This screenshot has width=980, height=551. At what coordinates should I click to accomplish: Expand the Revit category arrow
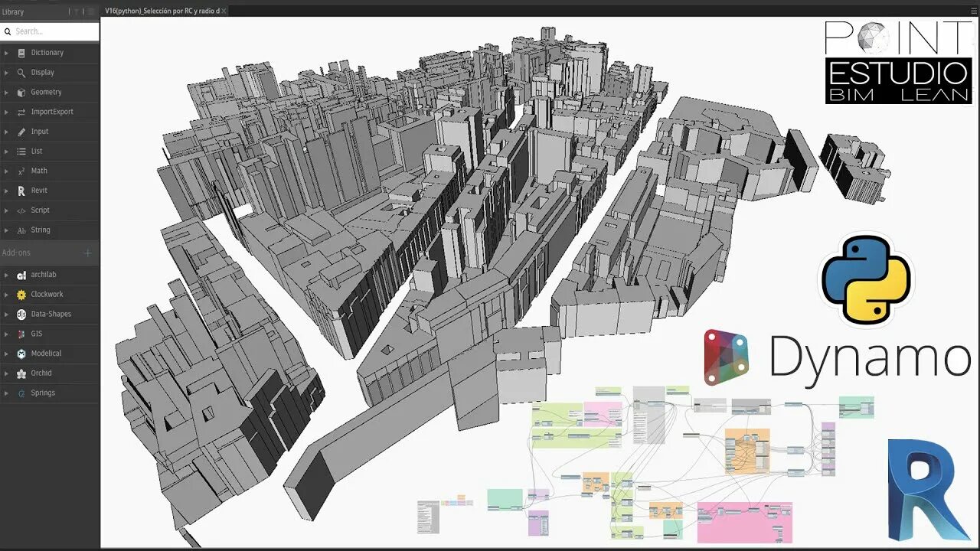[x=6, y=191]
